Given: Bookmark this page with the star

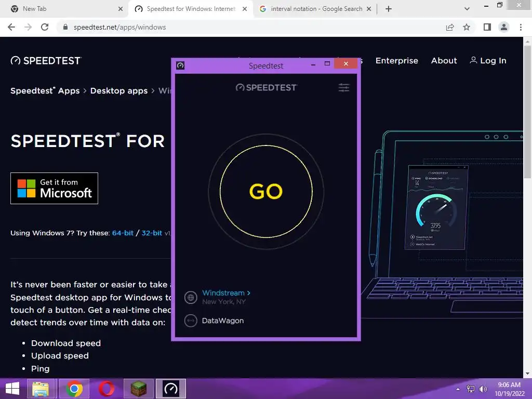Looking at the screenshot, I should (467, 27).
